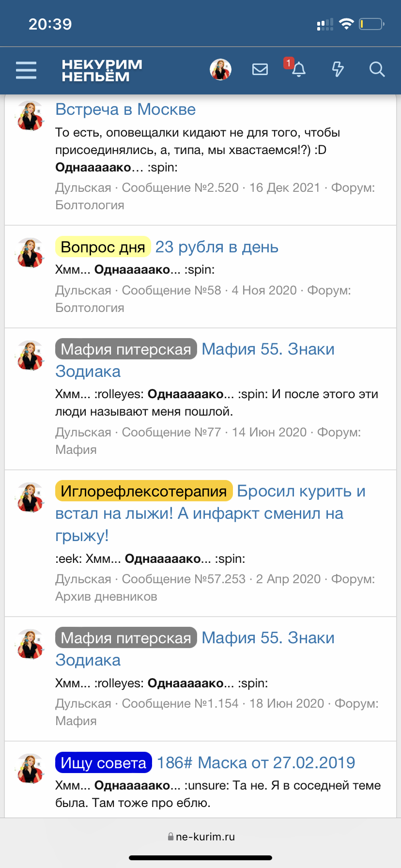Screen dimensions: 401x868
Task: Tap the blue Ищу совета prefix label
Action: 104,763
